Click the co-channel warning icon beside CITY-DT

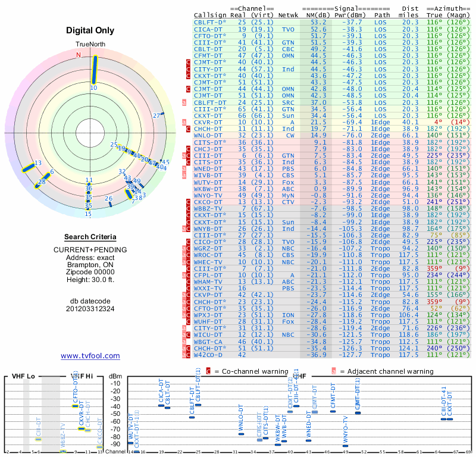pyautogui.click(x=188, y=69)
